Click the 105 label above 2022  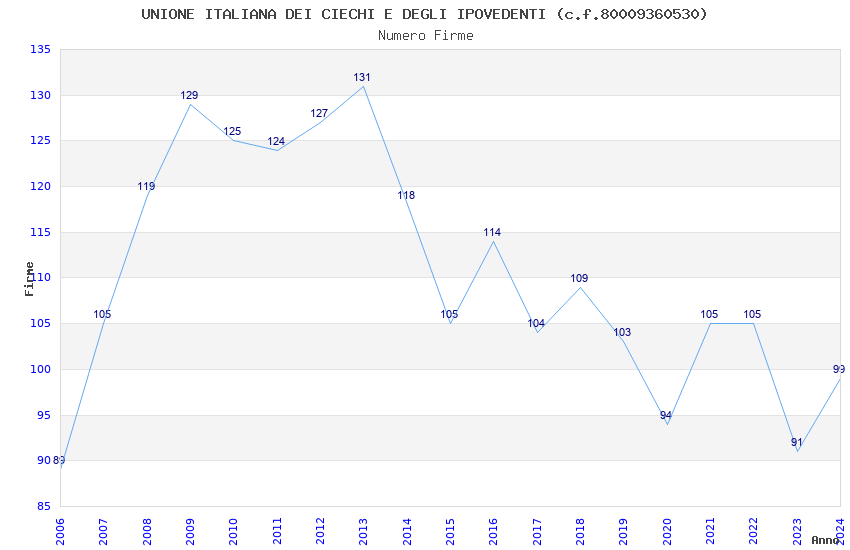coord(752,314)
